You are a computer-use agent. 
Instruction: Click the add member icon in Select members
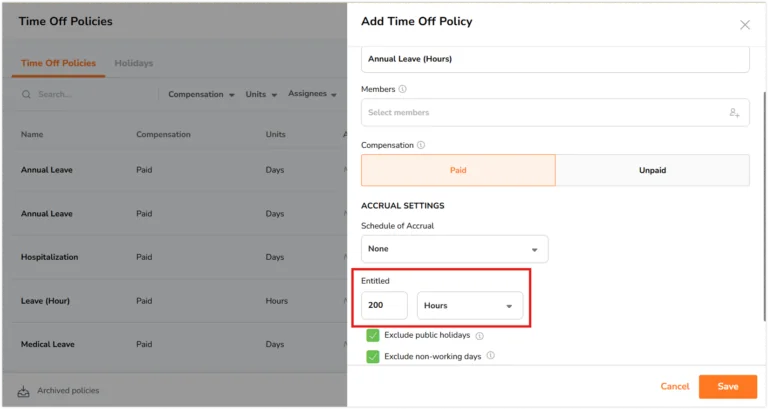point(734,113)
